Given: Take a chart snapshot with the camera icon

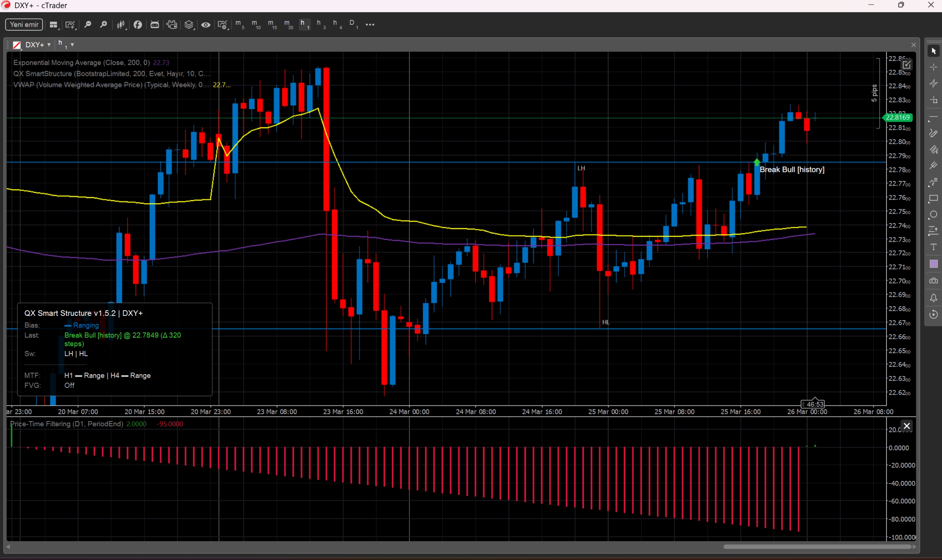Looking at the screenshot, I should [x=934, y=281].
